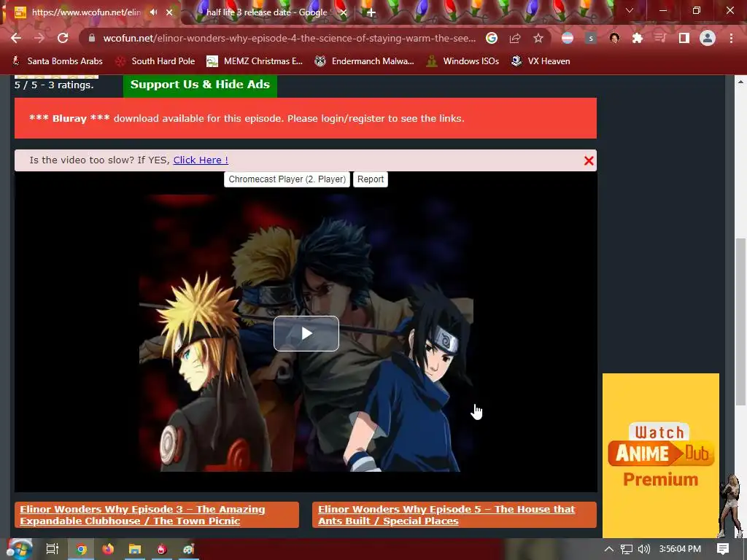Click the share page icon
The width and height of the screenshot is (747, 560).
tap(515, 38)
